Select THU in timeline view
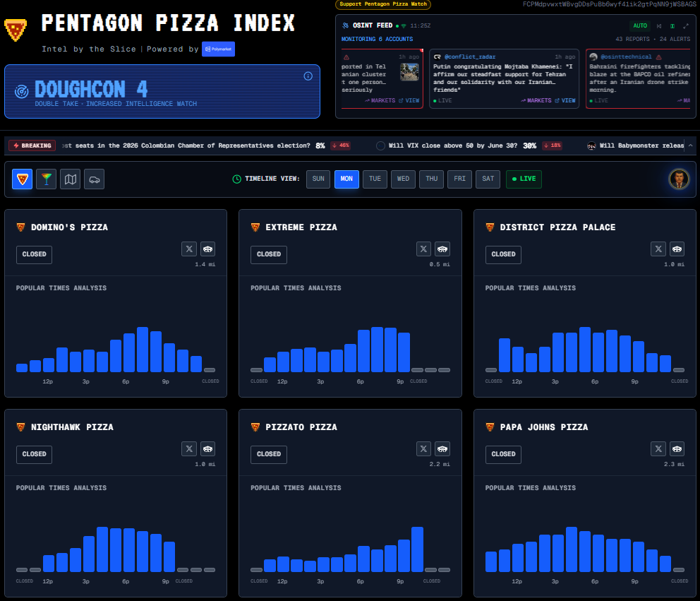 [431, 179]
